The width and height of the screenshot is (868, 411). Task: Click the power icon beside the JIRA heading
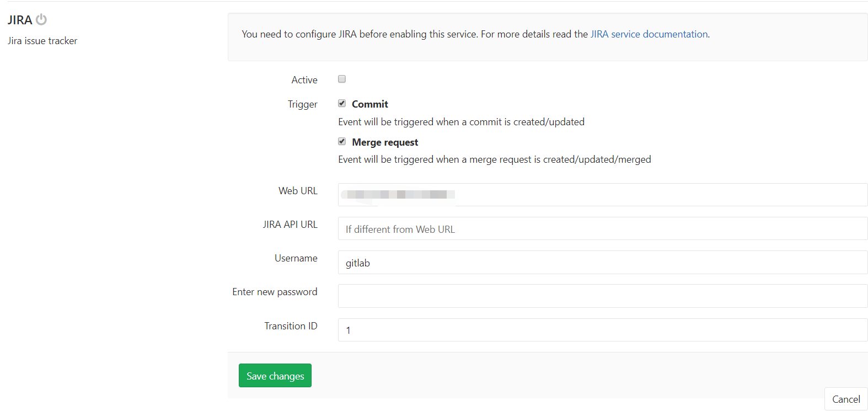tap(41, 19)
